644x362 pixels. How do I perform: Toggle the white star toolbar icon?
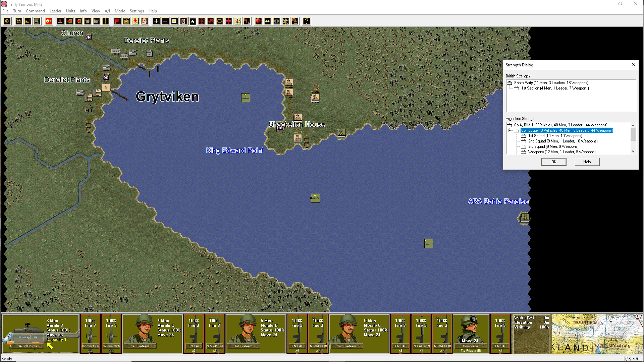(x=193, y=21)
